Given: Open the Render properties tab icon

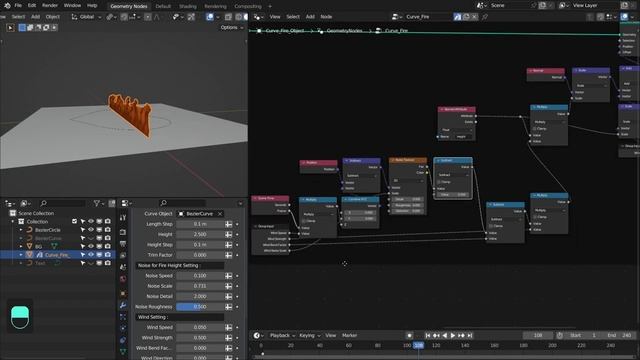Looking at the screenshot, I should (123, 232).
